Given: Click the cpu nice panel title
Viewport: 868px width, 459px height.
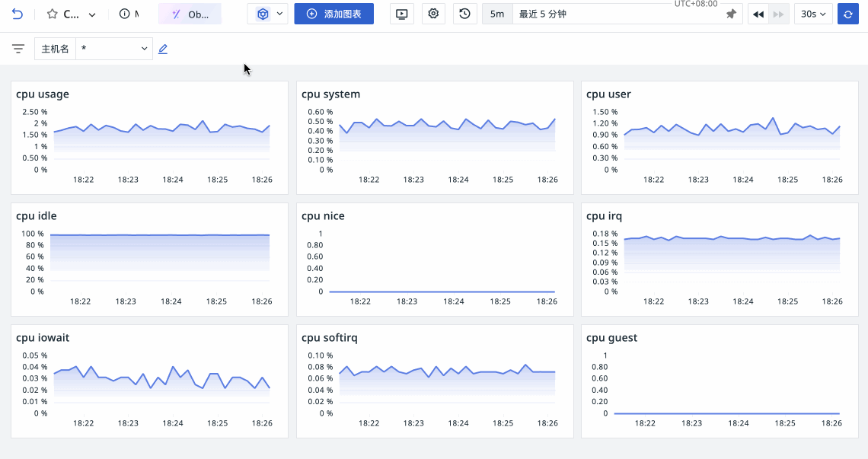Looking at the screenshot, I should (x=324, y=216).
